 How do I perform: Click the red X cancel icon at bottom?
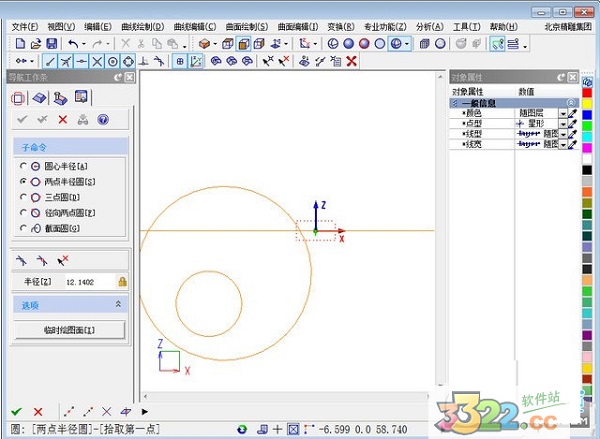pyautogui.click(x=38, y=411)
